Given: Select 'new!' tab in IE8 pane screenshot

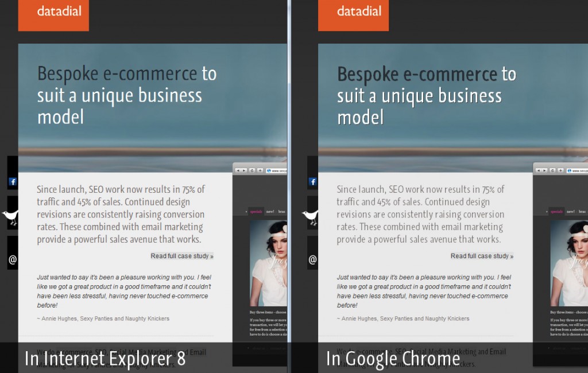Looking at the screenshot, I should pos(270,211).
